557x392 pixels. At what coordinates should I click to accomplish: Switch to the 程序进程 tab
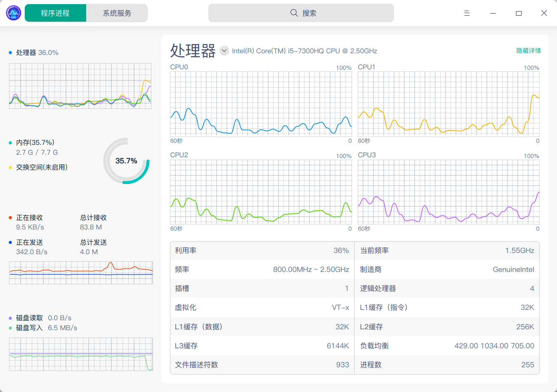tap(55, 13)
